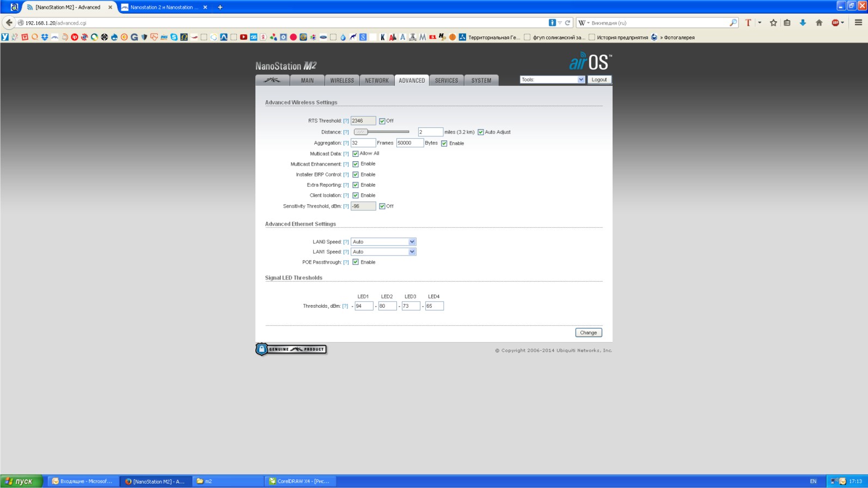
Task: Click the Distance slider handle
Action: tap(360, 132)
